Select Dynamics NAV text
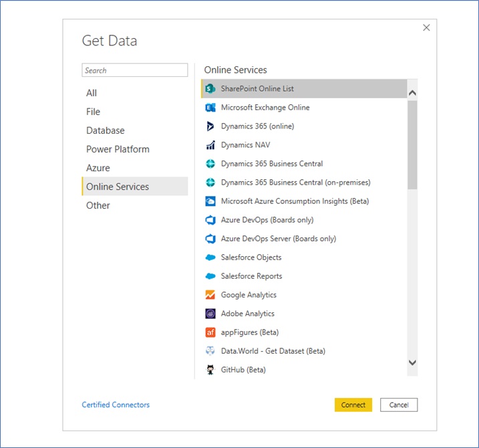The width and height of the screenshot is (479, 448). tap(246, 145)
